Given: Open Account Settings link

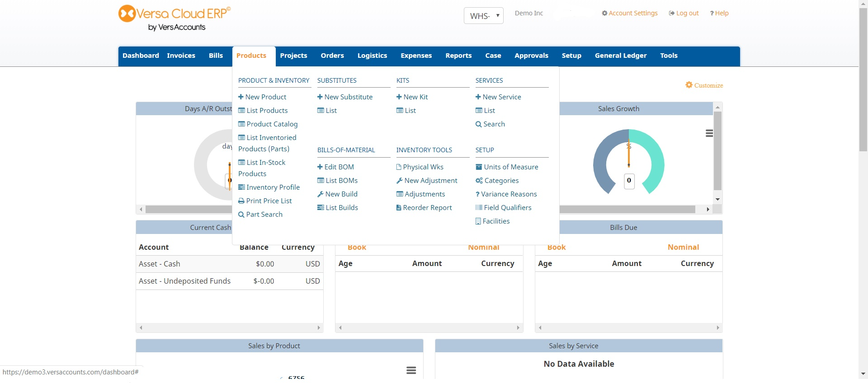Looking at the screenshot, I should click(630, 13).
